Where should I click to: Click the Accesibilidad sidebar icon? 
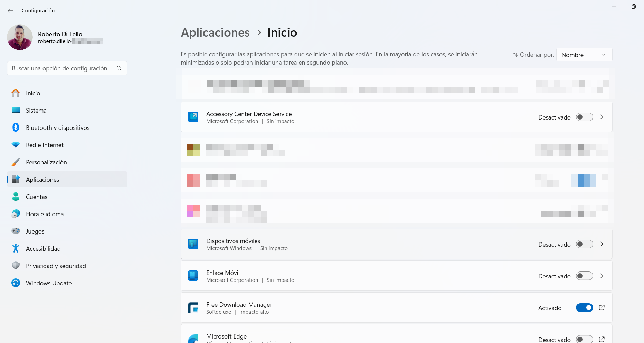tap(16, 248)
